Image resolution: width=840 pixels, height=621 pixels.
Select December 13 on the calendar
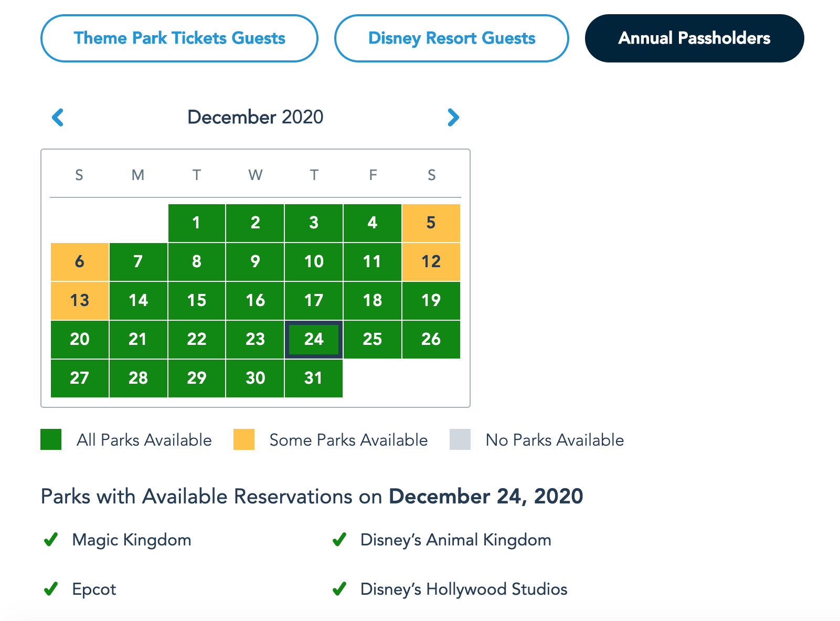[80, 301]
